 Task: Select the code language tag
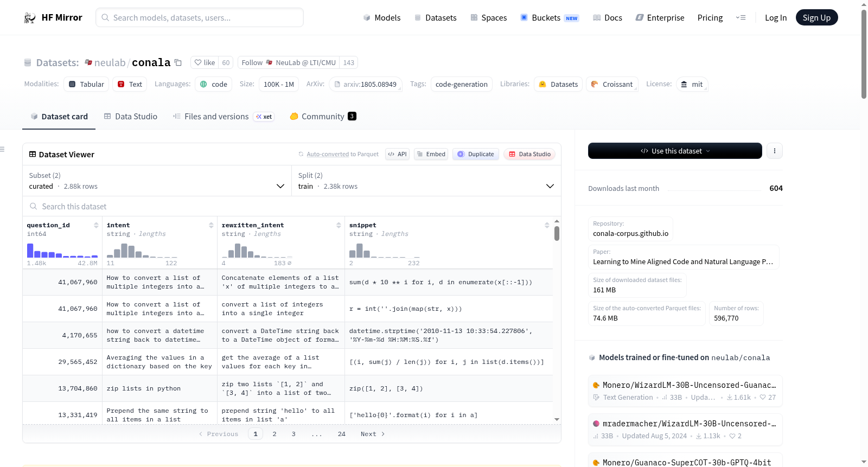pos(214,85)
